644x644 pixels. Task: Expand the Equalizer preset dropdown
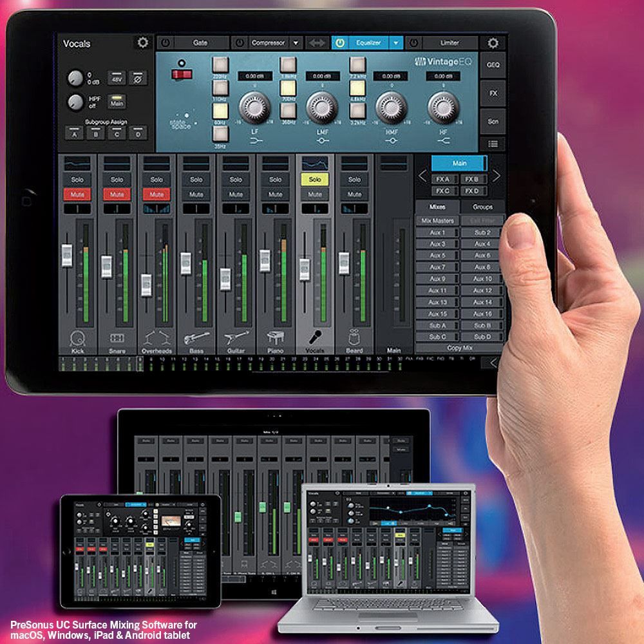pos(396,43)
